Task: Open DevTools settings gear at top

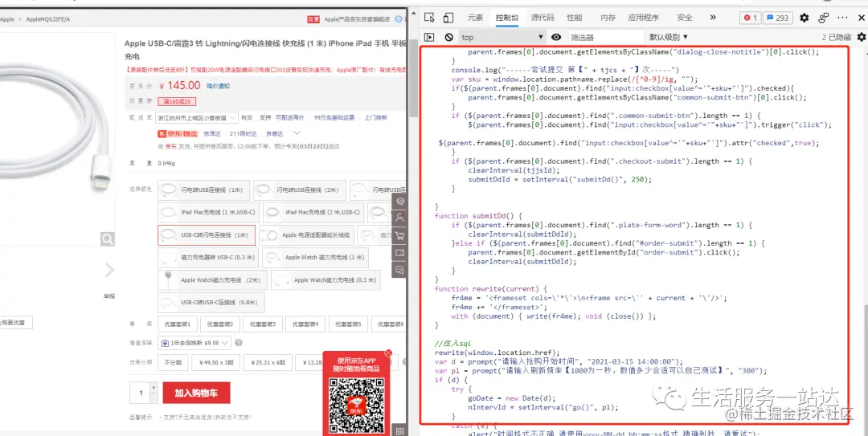Action: 805,18
